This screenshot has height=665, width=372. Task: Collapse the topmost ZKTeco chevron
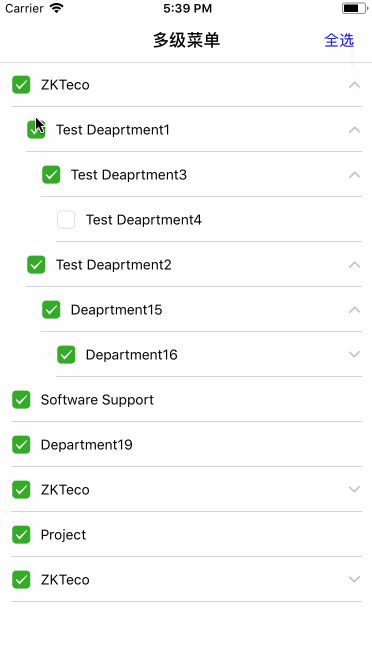[x=354, y=85]
